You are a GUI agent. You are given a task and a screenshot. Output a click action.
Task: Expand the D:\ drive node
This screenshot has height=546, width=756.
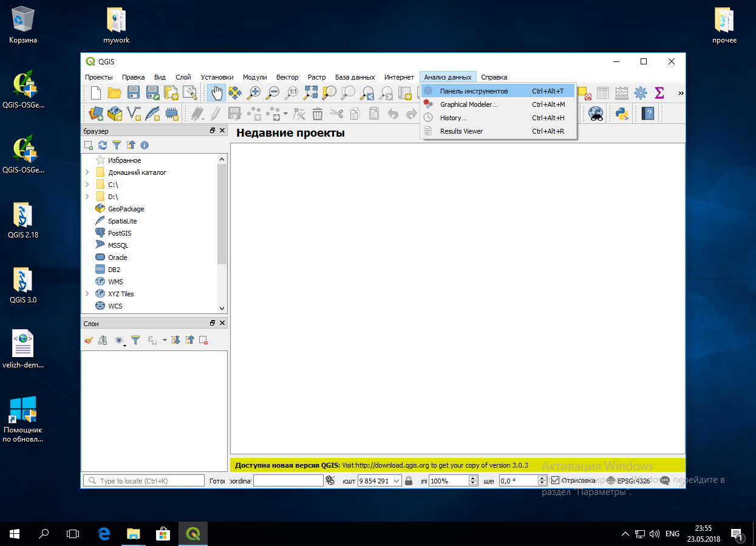point(87,197)
